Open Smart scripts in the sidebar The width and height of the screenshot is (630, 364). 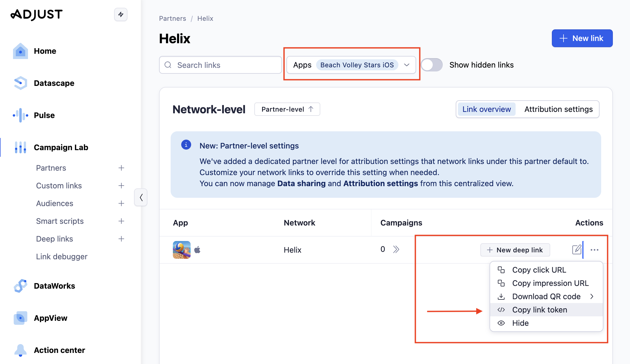pyautogui.click(x=60, y=221)
